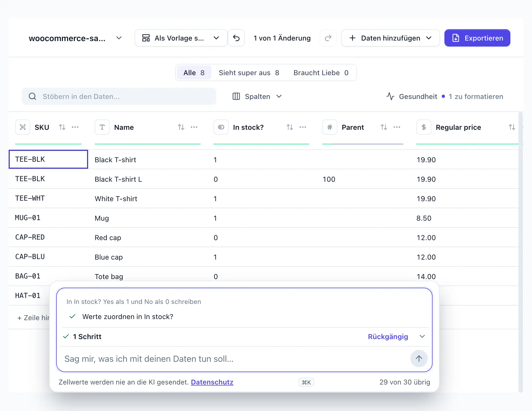The height and width of the screenshot is (411, 532).
Task: Click the Stöbern in den Daten search field
Action: coord(119,97)
